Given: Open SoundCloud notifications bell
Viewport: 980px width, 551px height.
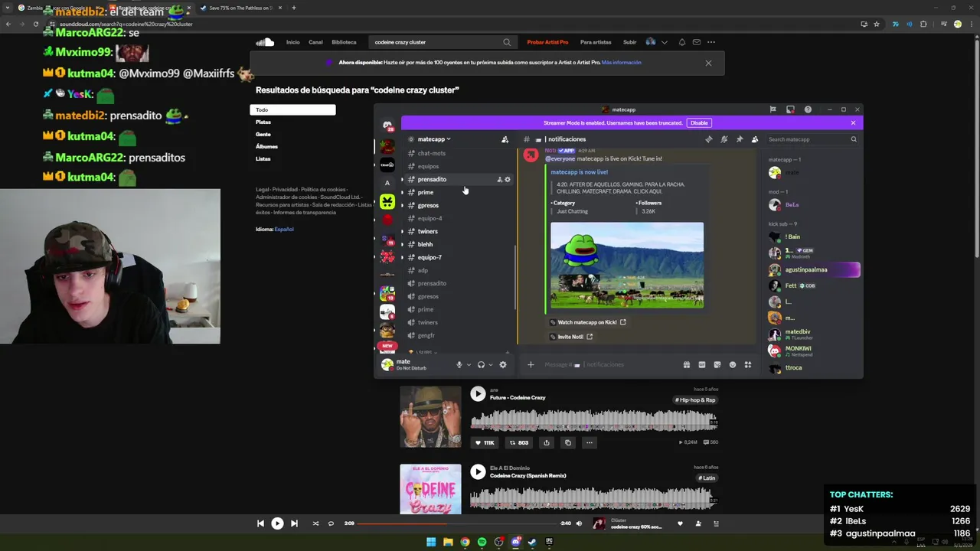Looking at the screenshot, I should pyautogui.click(x=681, y=42).
